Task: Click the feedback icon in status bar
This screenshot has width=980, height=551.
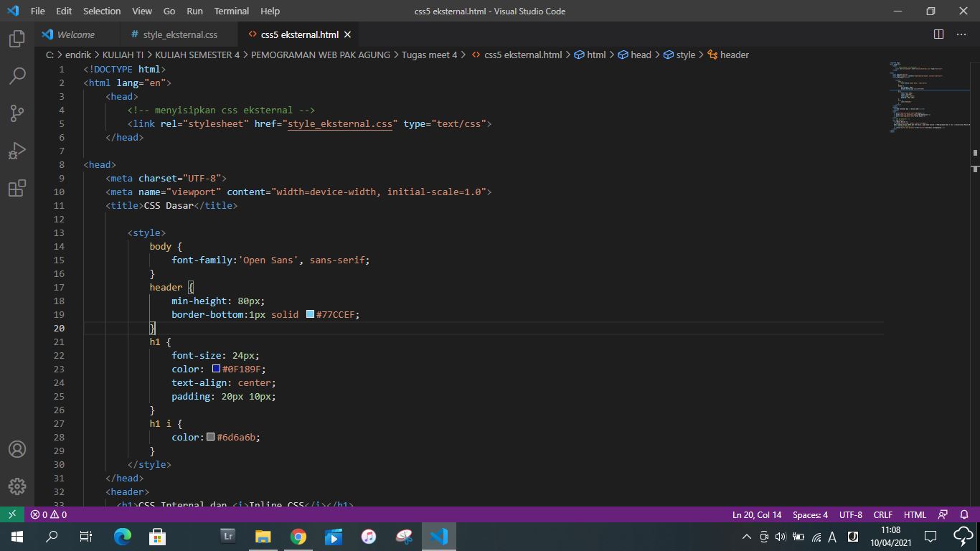Action: tap(943, 514)
